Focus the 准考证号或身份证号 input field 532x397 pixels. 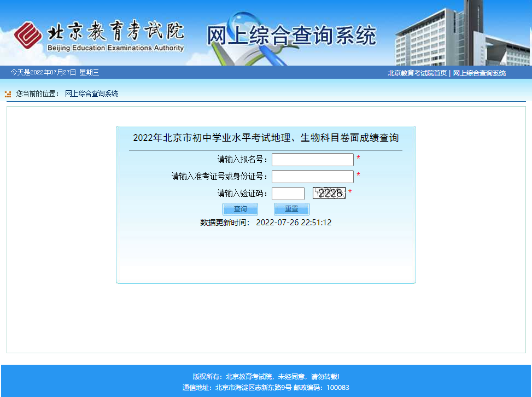(312, 177)
